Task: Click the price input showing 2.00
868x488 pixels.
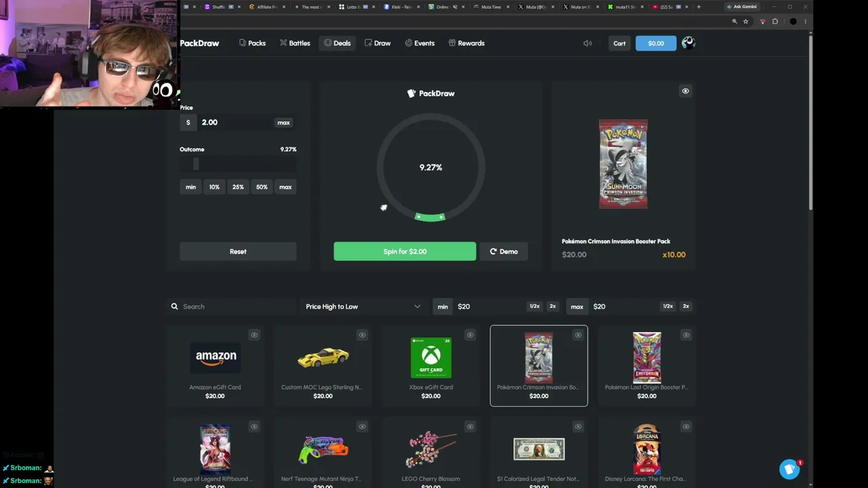Action: 235,123
